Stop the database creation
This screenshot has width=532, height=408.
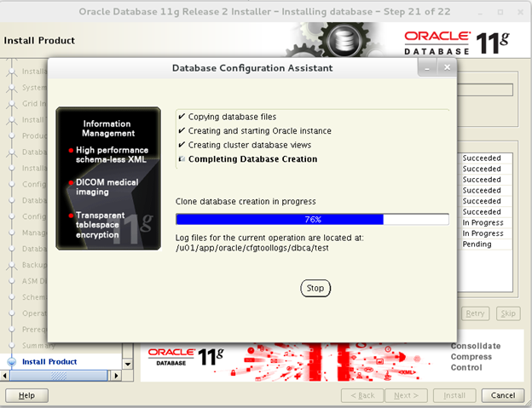click(315, 288)
